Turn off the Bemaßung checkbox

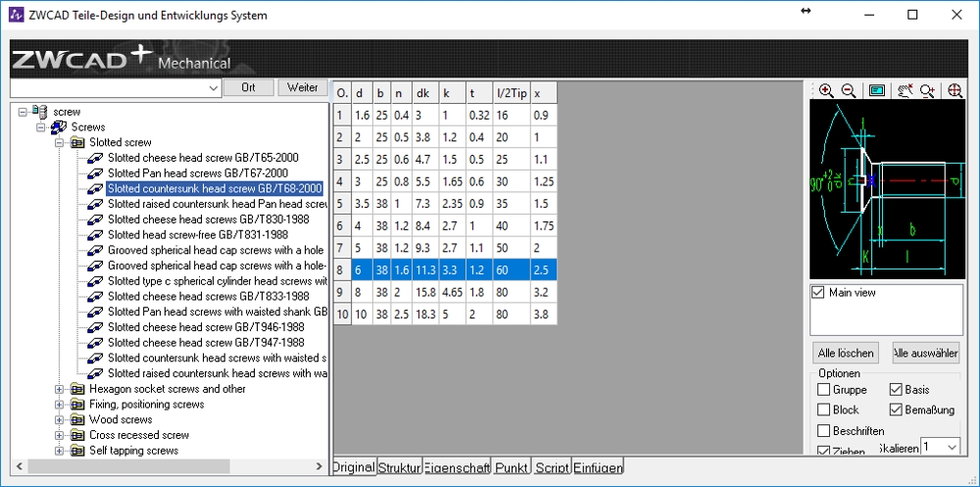pos(896,411)
